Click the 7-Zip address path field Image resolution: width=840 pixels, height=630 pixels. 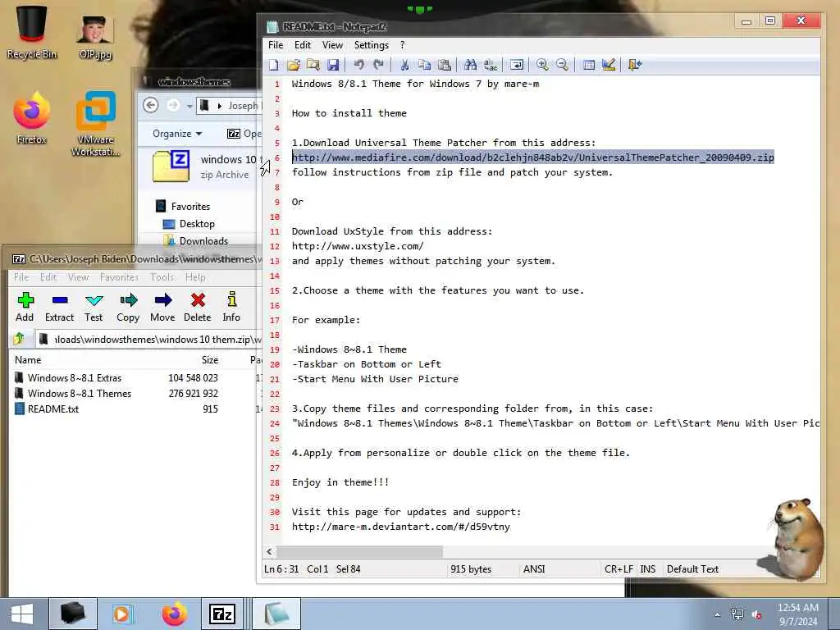point(150,339)
